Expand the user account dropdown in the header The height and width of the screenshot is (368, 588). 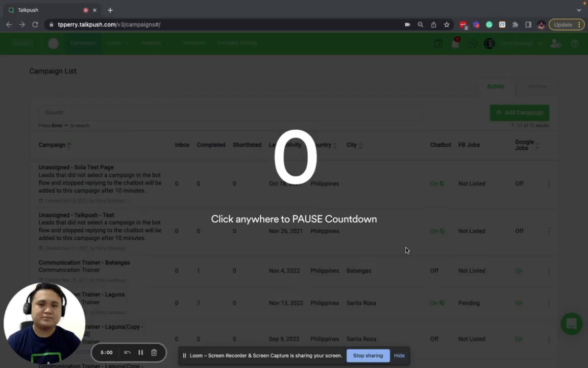[540, 43]
